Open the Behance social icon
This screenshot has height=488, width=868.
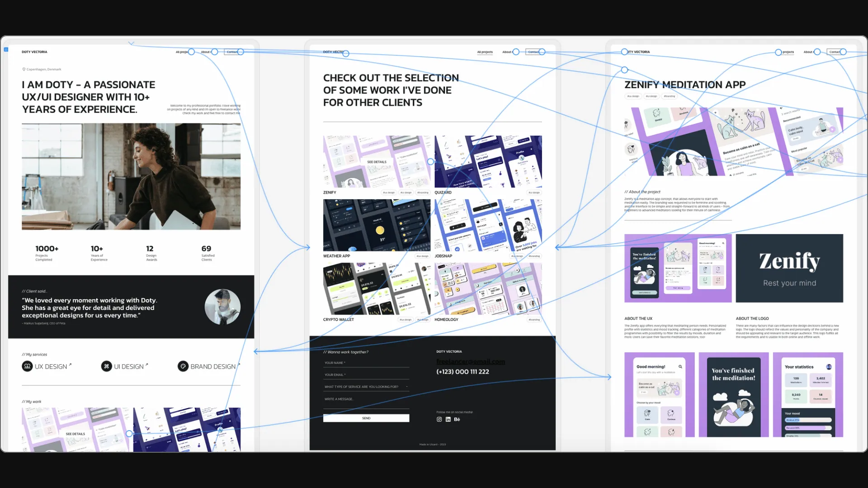(457, 419)
